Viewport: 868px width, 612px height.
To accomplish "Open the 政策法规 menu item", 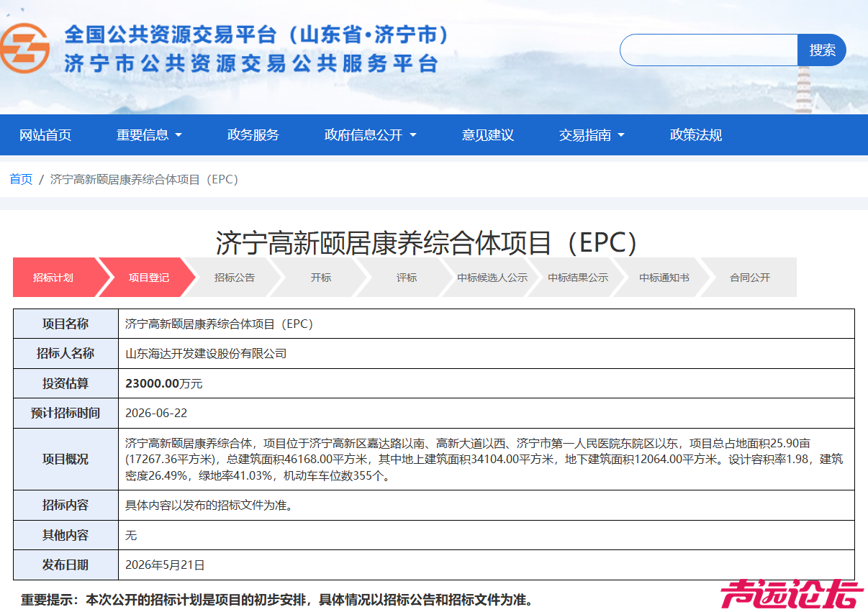I will click(x=696, y=134).
